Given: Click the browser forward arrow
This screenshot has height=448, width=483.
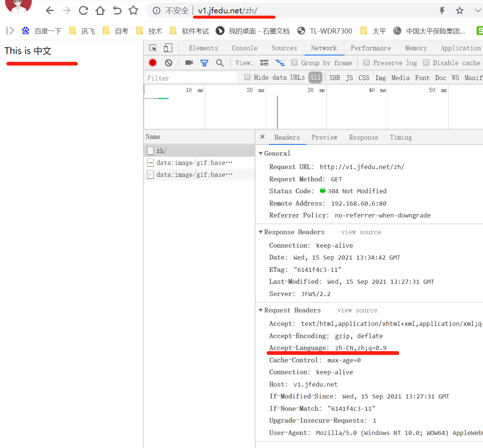Looking at the screenshot, I should 67,10.
